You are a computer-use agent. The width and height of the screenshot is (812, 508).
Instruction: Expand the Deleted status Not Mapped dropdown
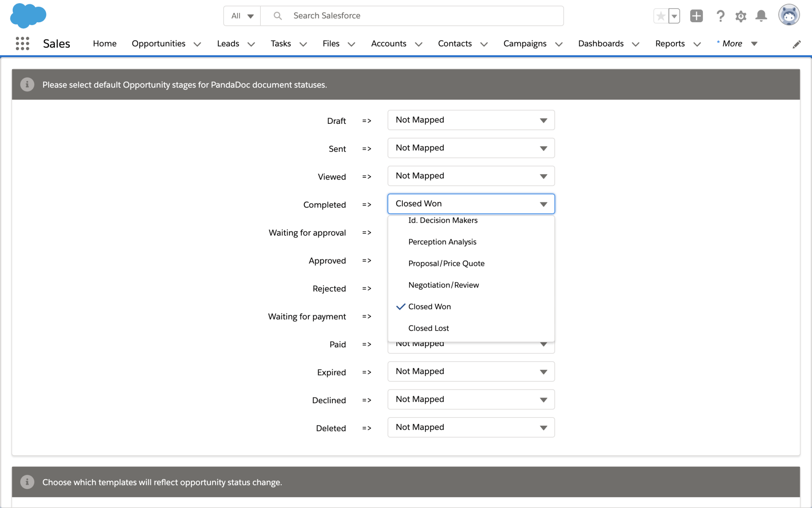tap(470, 427)
